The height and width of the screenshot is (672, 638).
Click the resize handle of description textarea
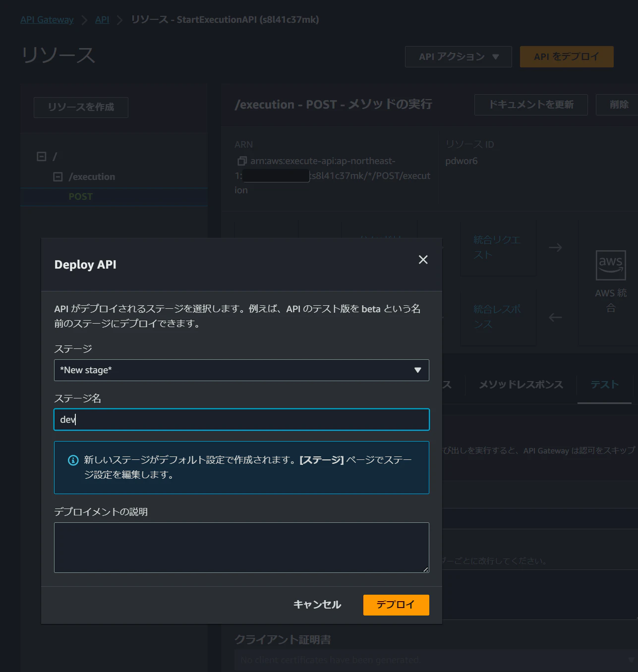(x=426, y=569)
